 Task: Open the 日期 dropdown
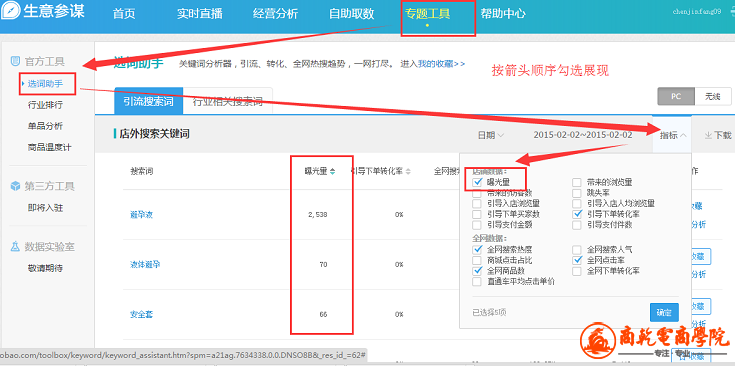pos(491,135)
